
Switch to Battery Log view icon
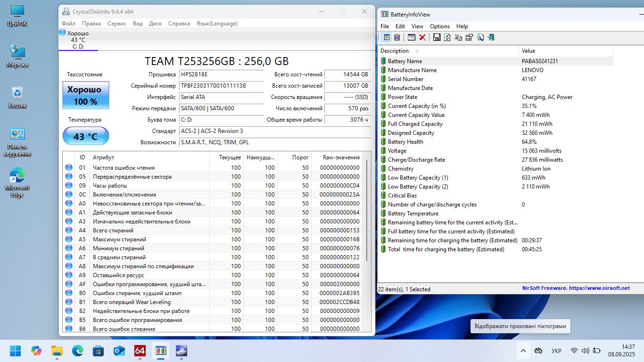pos(397,37)
